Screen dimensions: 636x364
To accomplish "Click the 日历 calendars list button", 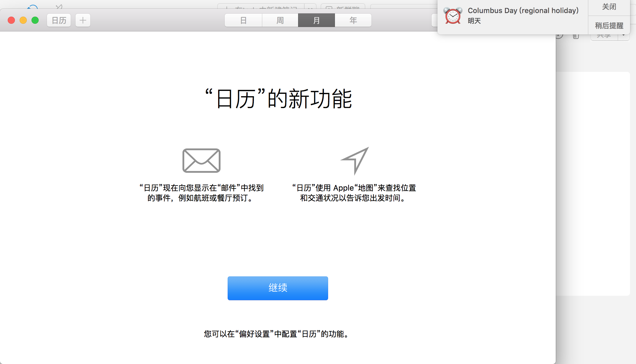I will [x=59, y=20].
